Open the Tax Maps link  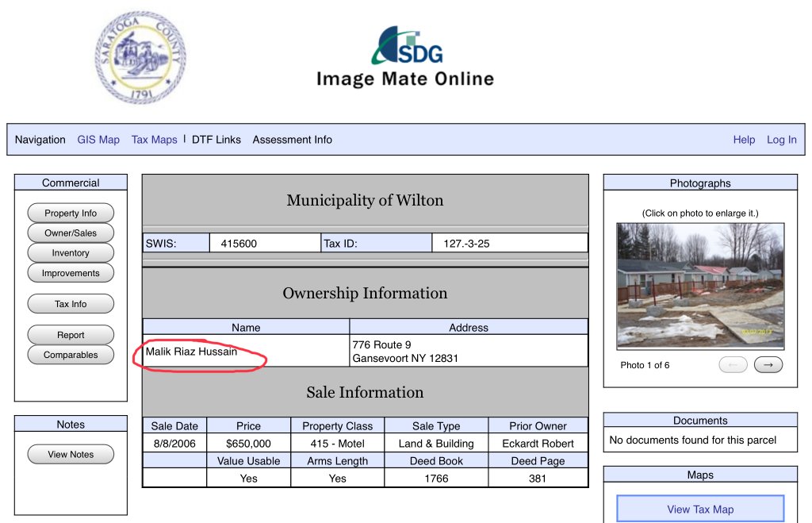tap(155, 140)
